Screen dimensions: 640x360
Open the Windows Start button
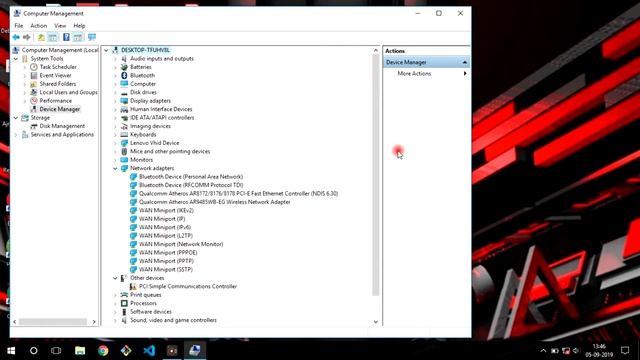[11, 351]
